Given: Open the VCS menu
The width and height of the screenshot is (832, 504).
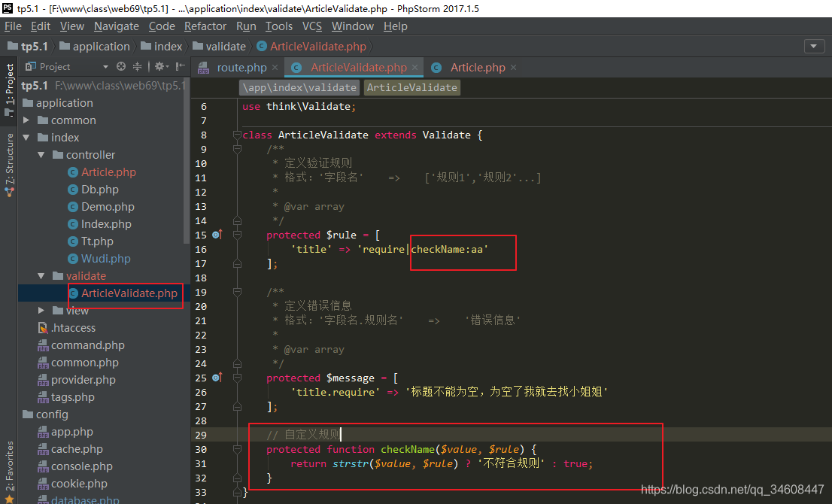Looking at the screenshot, I should (312, 26).
